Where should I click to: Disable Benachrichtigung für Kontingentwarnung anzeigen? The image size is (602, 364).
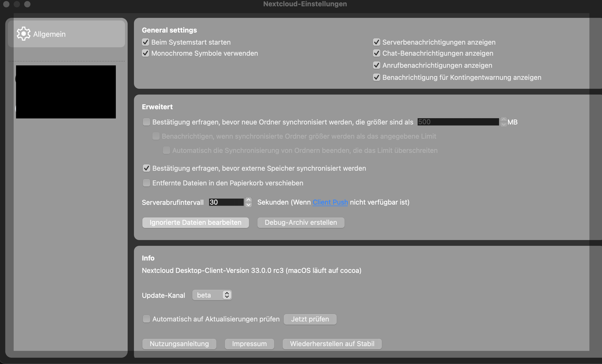[x=377, y=77]
